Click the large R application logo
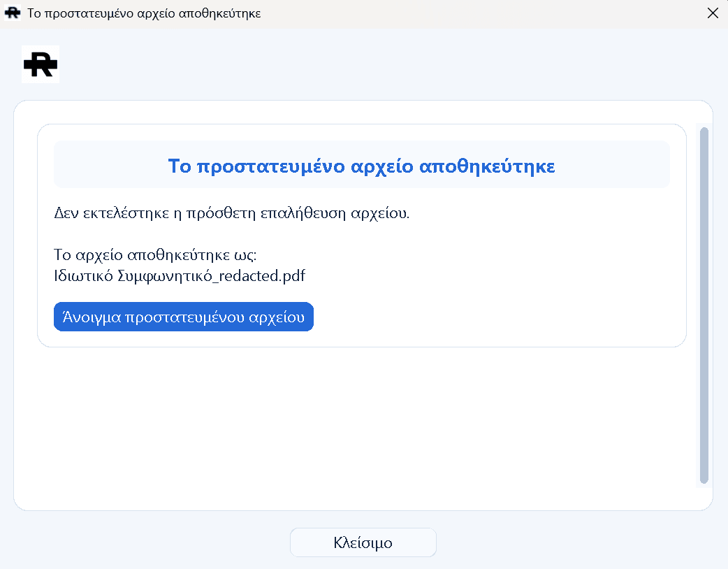Image resolution: width=728 pixels, height=569 pixels. coord(41,64)
